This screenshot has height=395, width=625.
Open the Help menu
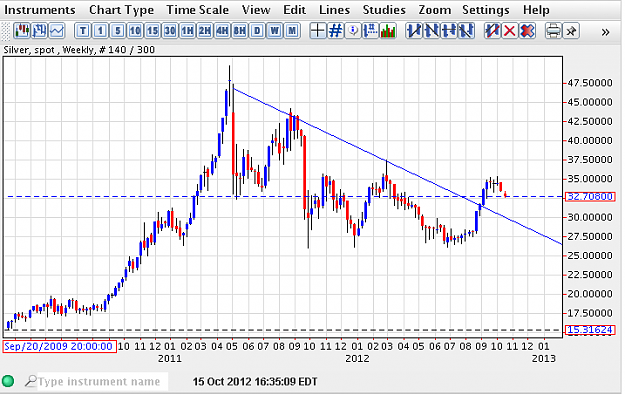coord(536,10)
